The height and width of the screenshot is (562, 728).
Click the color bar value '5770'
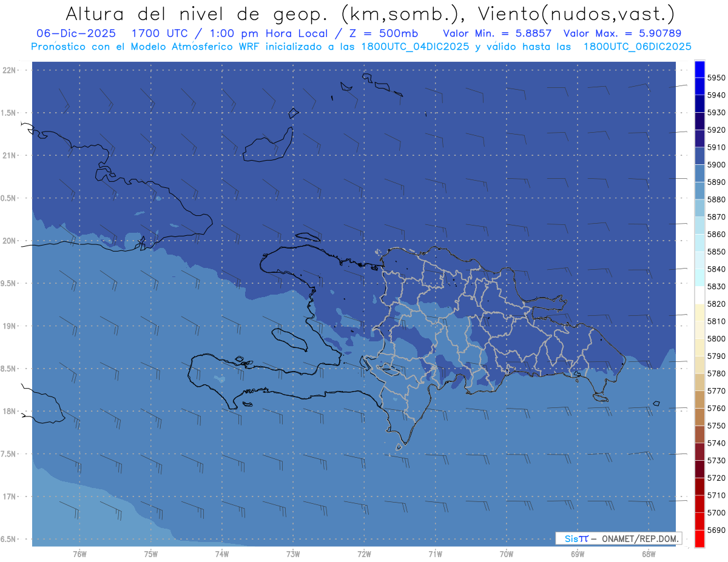pos(716,390)
